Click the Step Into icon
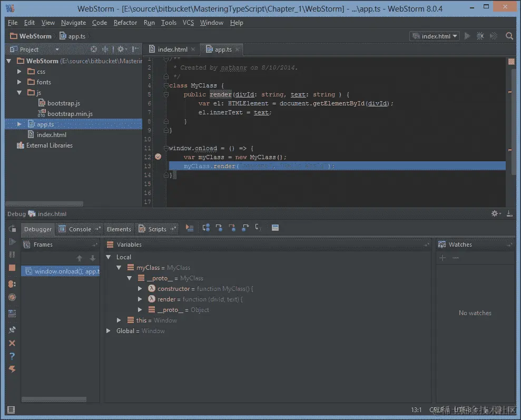The height and width of the screenshot is (420, 521). pos(219,228)
